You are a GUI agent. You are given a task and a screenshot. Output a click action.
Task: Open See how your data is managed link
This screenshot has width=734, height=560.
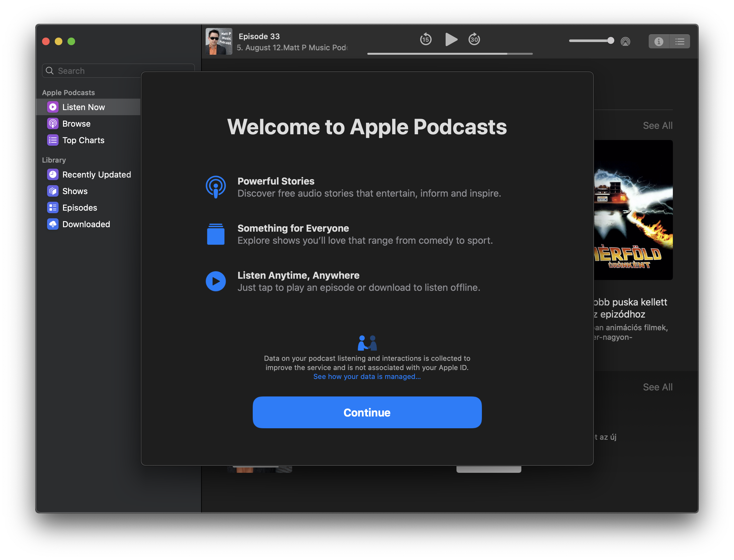point(367,377)
